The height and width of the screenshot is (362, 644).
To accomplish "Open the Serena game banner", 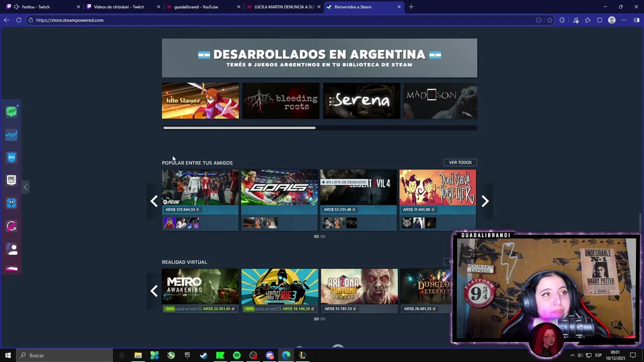I will click(361, 101).
